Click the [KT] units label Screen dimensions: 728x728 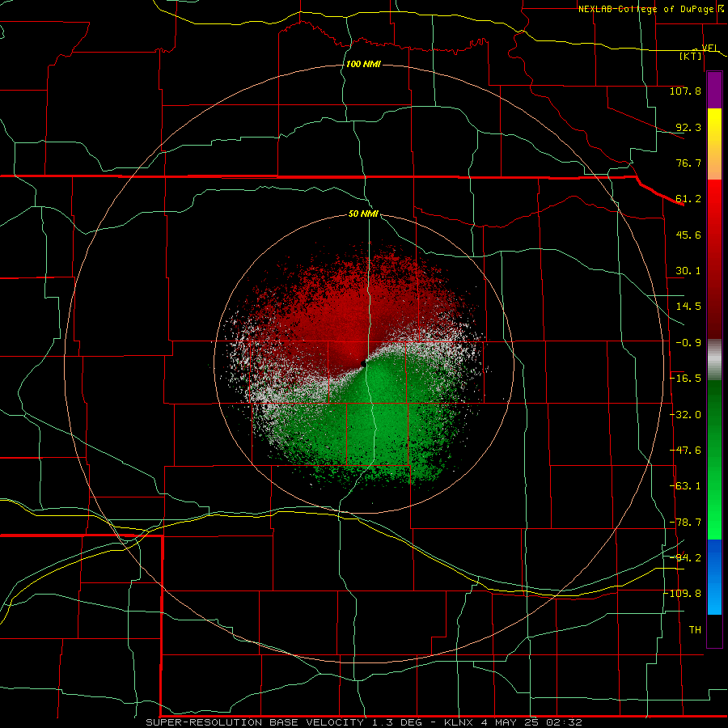tap(691, 56)
